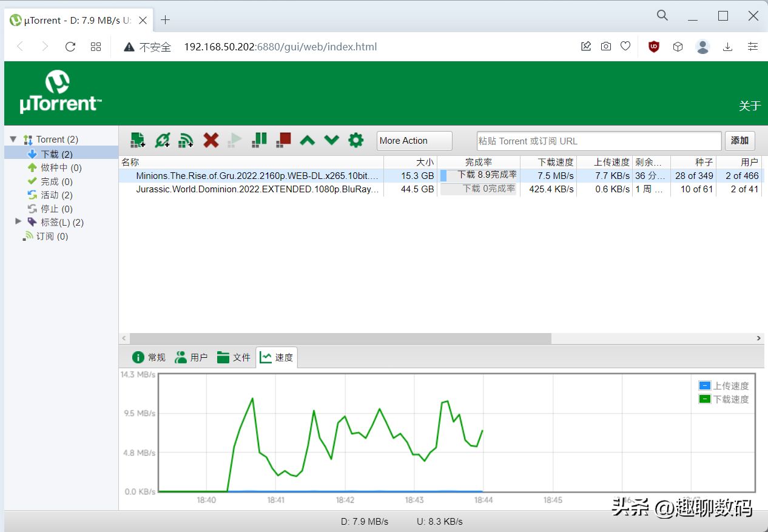The image size is (768, 532).
Task: Click scrollbar right arrow under torrent list
Action: [759, 338]
